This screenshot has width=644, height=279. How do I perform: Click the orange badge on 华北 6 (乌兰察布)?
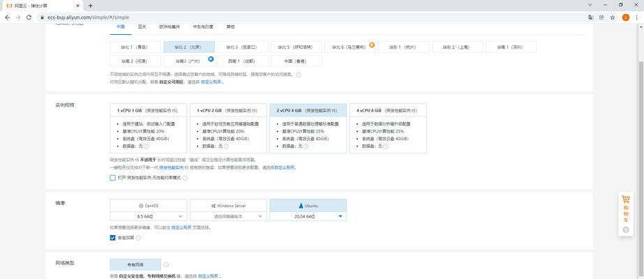click(x=372, y=45)
